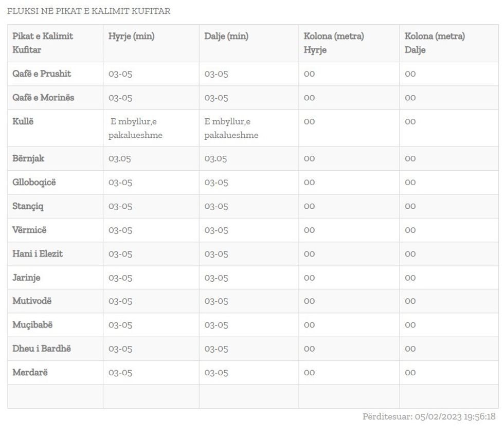
Task: Click the Glloboqicë border point
Action: [x=34, y=182]
